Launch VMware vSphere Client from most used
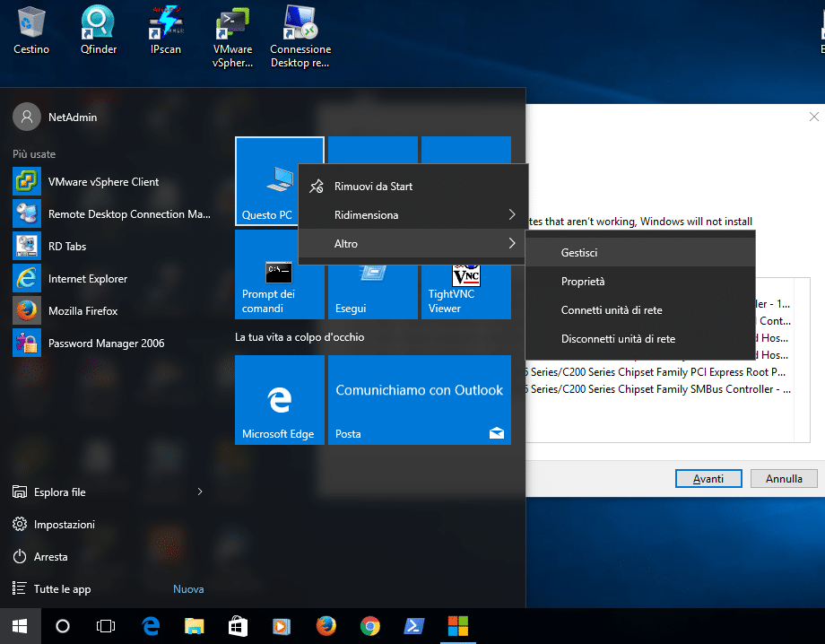Image resolution: width=825 pixels, height=644 pixels. pyautogui.click(x=113, y=181)
